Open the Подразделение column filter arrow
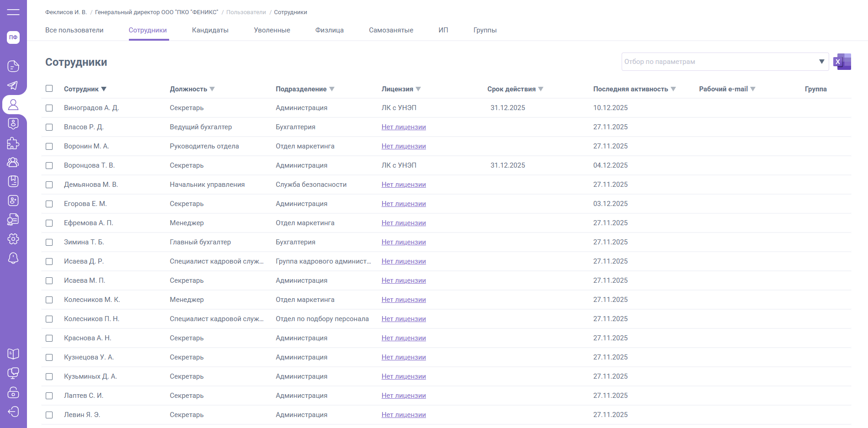The height and width of the screenshot is (428, 868). (x=332, y=89)
